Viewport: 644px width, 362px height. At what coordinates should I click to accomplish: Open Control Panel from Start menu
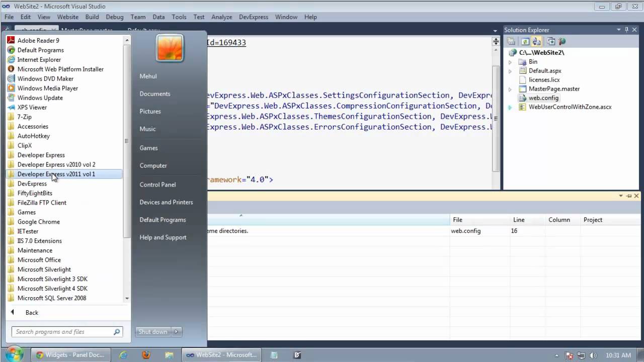(157, 185)
